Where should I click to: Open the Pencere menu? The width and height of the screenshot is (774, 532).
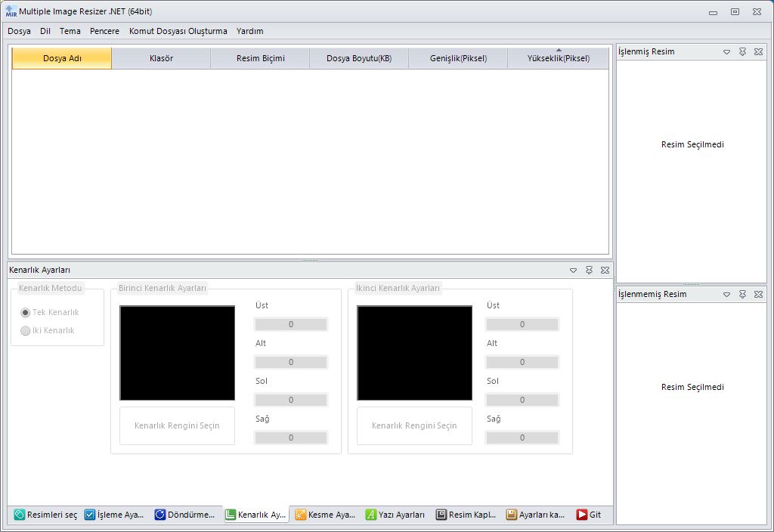click(104, 31)
